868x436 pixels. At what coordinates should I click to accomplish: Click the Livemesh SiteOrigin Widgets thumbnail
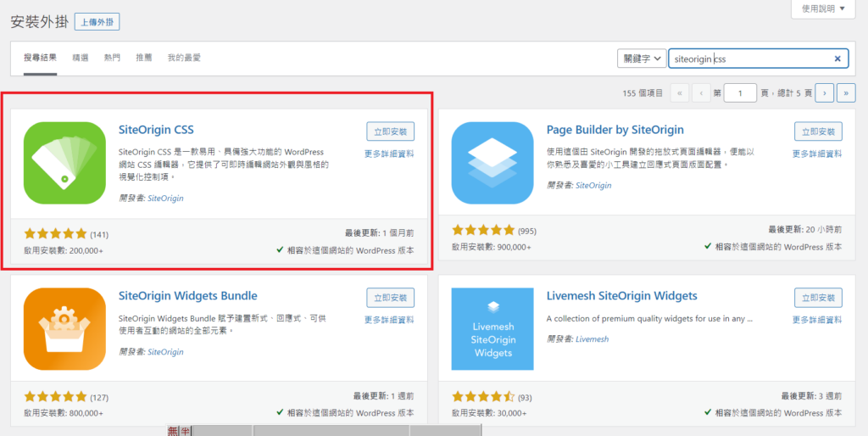tap(492, 328)
